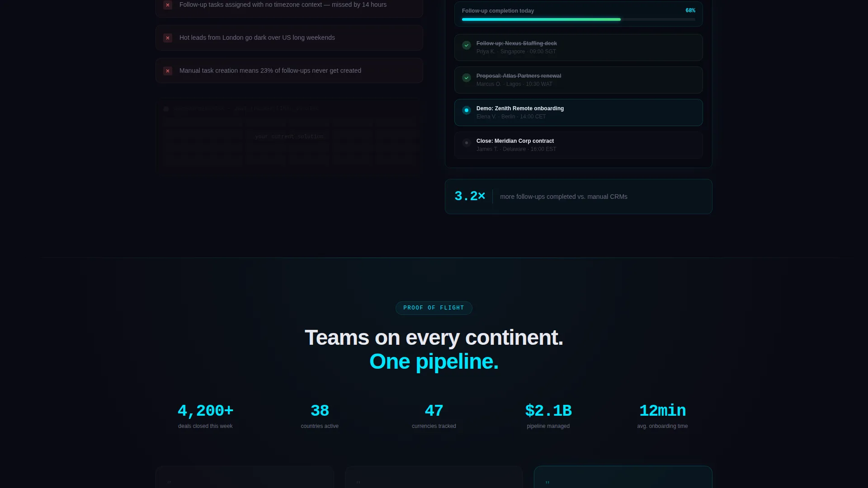
Task: Click red X icon beside London leads item
Action: (168, 38)
